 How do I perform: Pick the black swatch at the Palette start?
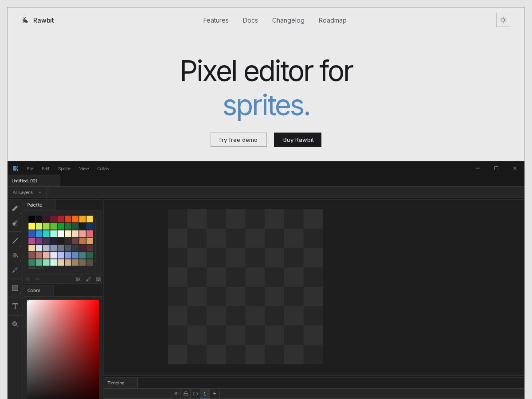pos(32,219)
